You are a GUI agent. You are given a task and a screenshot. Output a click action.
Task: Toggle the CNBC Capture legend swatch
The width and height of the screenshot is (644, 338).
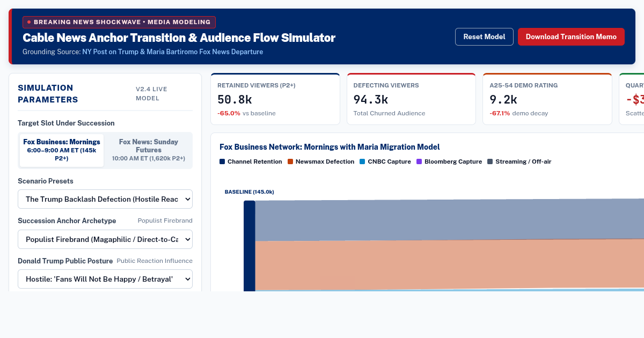(362, 161)
